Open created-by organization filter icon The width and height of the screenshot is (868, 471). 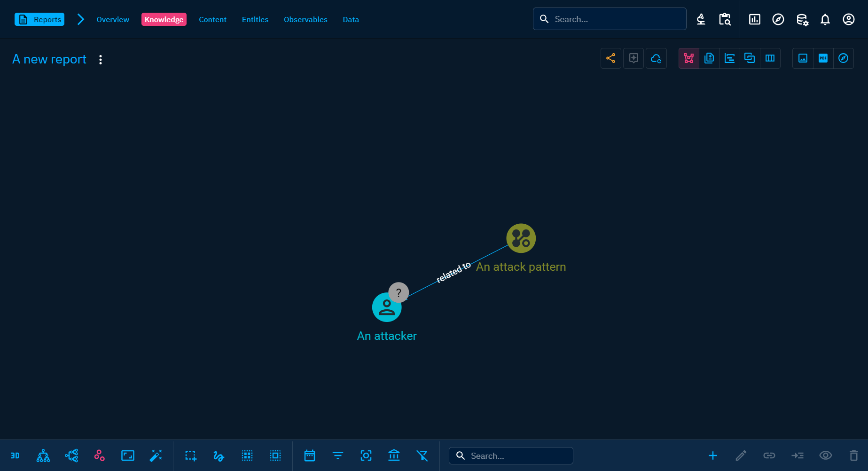pyautogui.click(x=394, y=455)
